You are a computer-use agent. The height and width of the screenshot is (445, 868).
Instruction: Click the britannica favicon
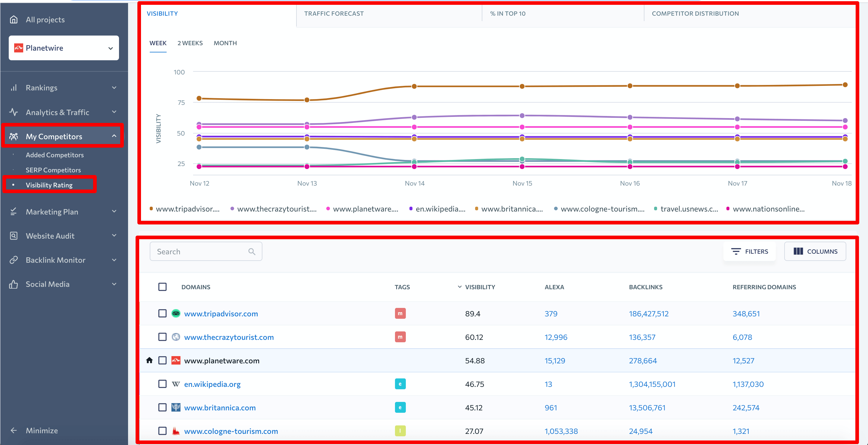click(176, 408)
